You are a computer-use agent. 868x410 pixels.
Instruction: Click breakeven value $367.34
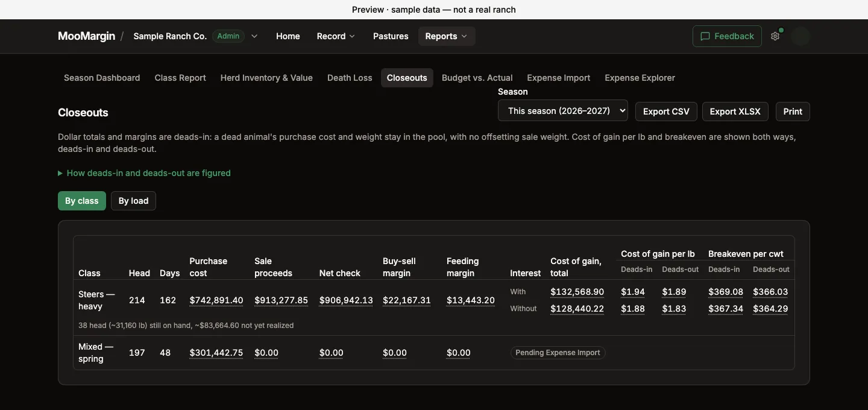pos(726,309)
